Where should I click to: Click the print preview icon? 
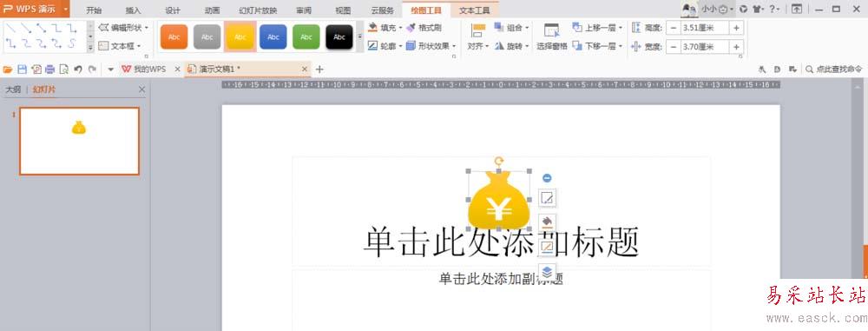point(63,70)
